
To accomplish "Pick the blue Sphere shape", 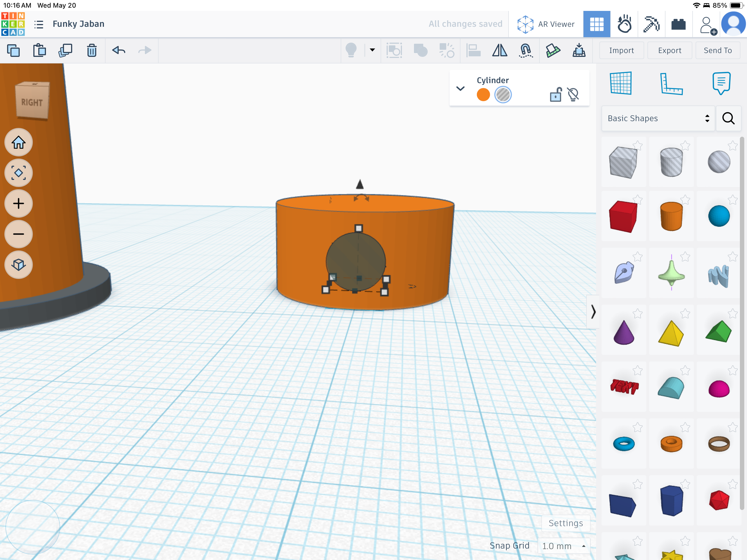I will pos(719,216).
